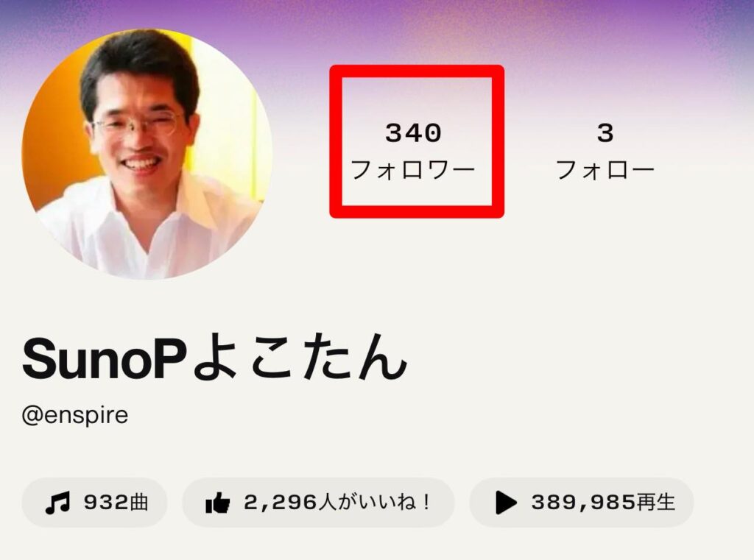Click the 340 follower count number
The image size is (754, 560).
tap(413, 133)
